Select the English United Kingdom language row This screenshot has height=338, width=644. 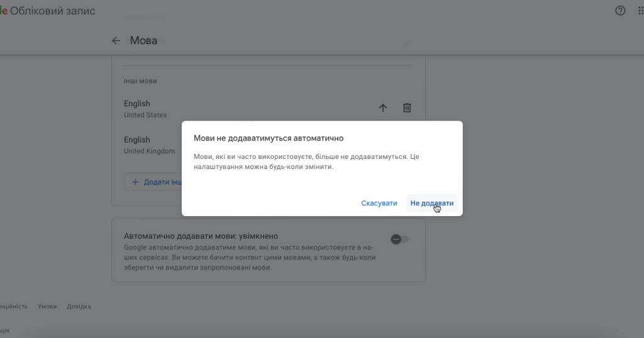(145, 145)
